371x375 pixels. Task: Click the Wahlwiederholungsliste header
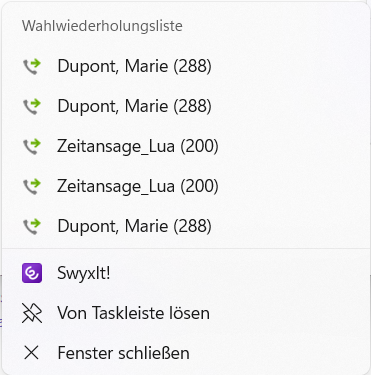point(102,26)
